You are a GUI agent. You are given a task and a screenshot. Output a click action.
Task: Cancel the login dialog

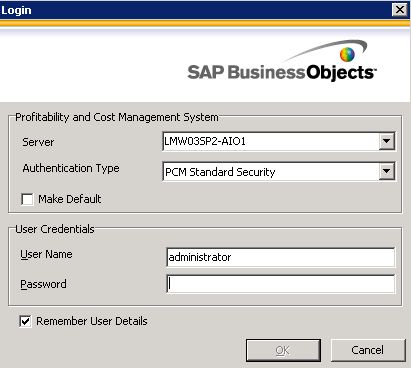click(368, 350)
